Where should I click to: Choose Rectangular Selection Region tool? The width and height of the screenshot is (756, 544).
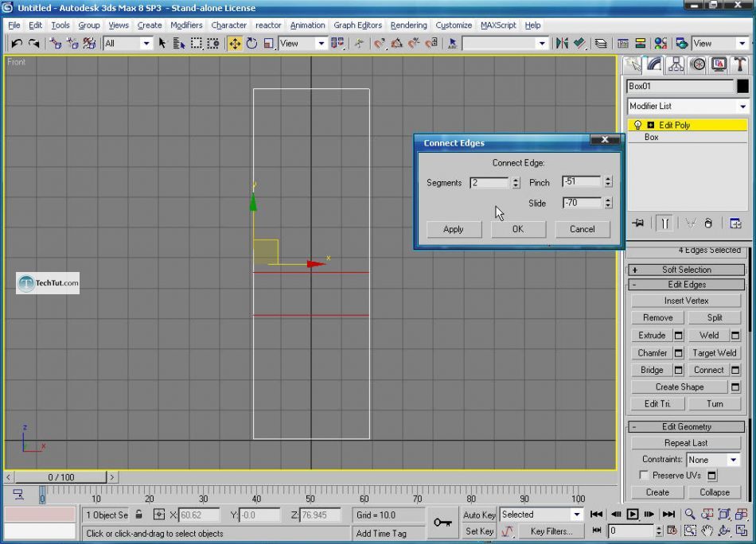[x=197, y=44]
